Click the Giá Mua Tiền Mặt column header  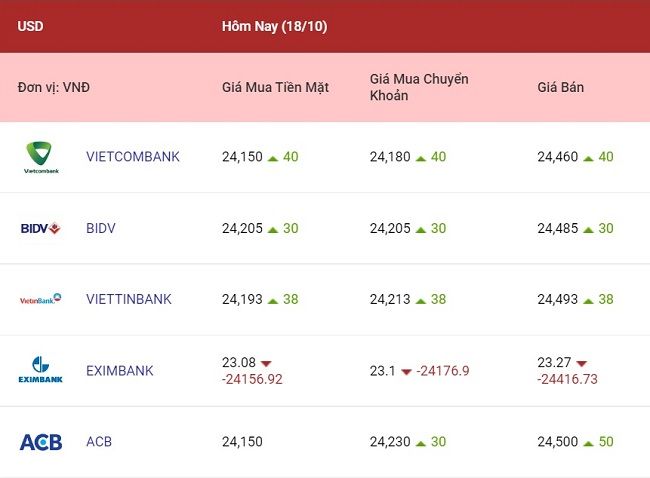click(275, 87)
